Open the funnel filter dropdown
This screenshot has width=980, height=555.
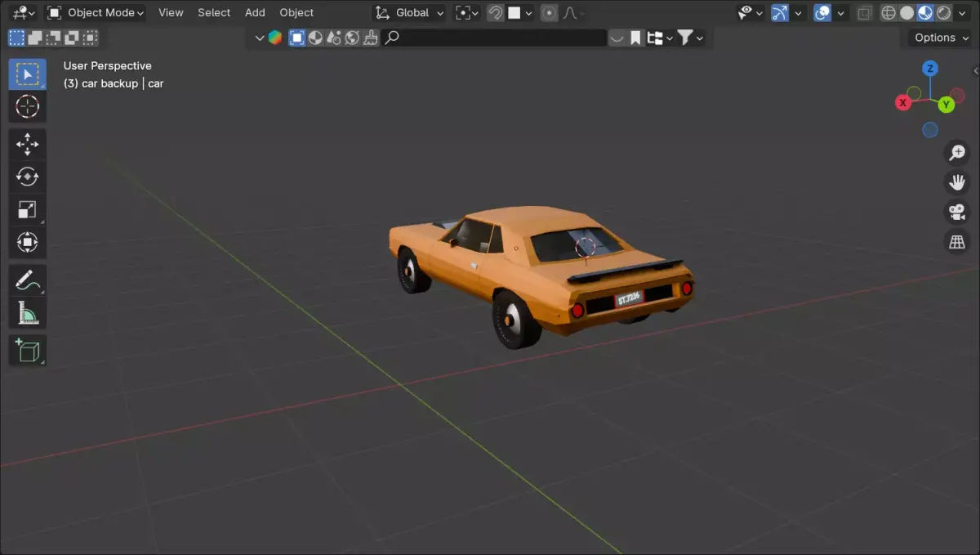690,38
